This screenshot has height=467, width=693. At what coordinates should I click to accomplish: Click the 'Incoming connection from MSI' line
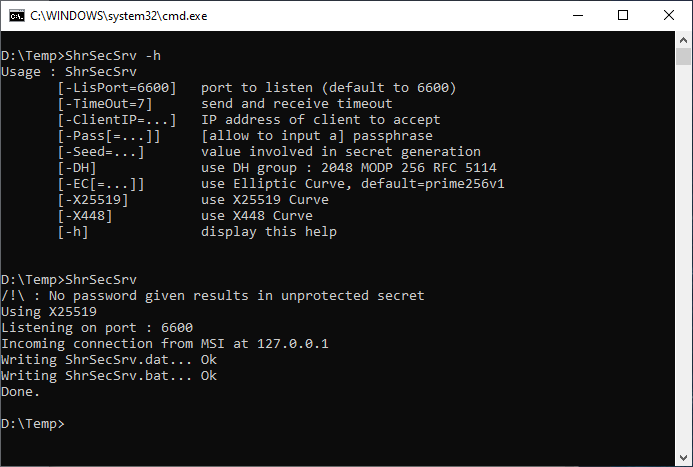(x=165, y=344)
